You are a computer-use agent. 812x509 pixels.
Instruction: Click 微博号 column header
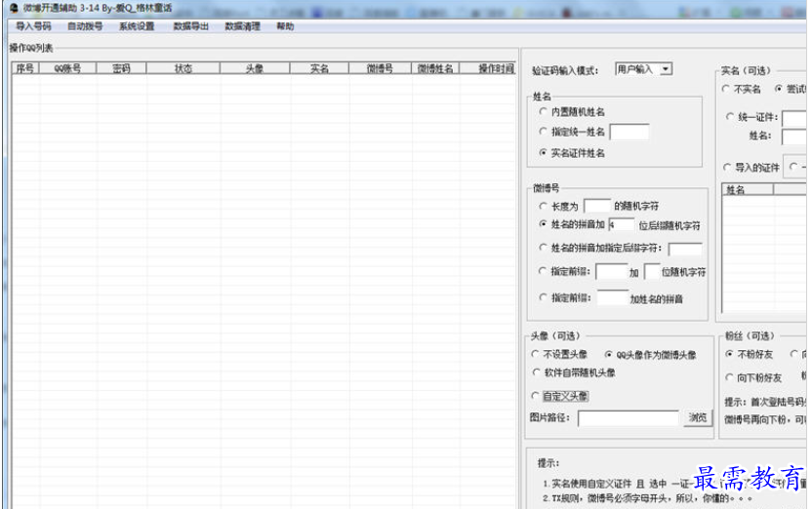pyautogui.click(x=380, y=67)
